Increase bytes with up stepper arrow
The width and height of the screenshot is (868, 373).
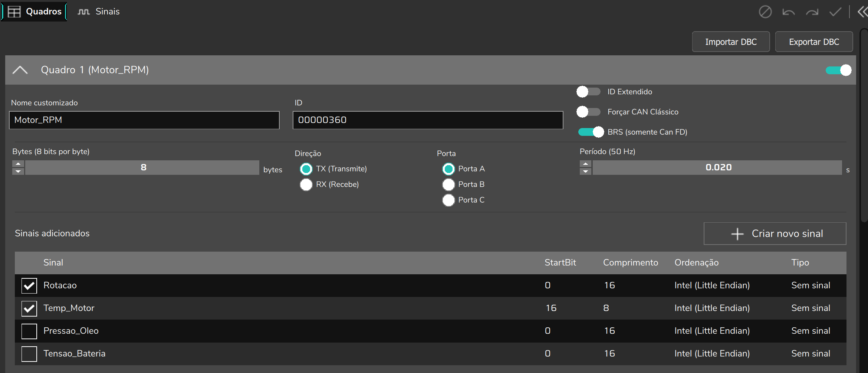click(x=18, y=164)
